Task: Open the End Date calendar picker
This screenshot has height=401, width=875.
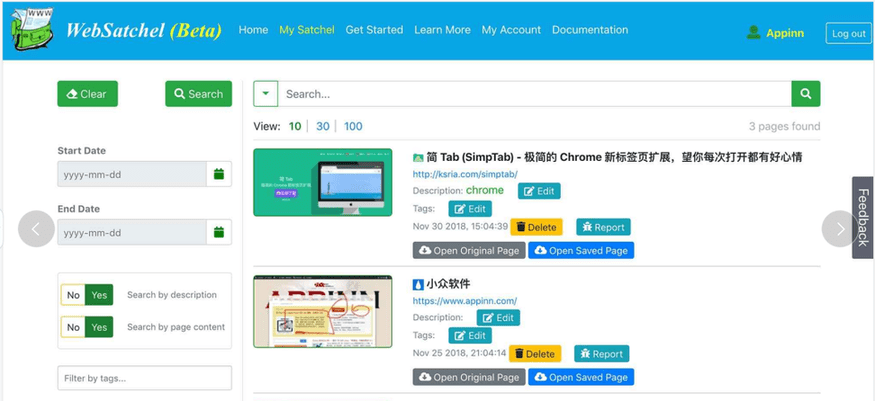Action: (219, 232)
